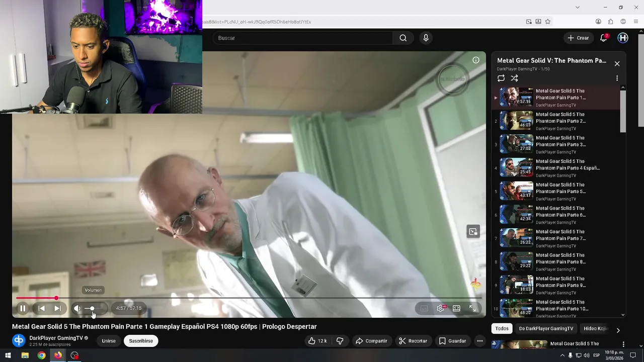Open Chrome from the taskbar
The width and height of the screenshot is (644, 362).
click(x=41, y=355)
